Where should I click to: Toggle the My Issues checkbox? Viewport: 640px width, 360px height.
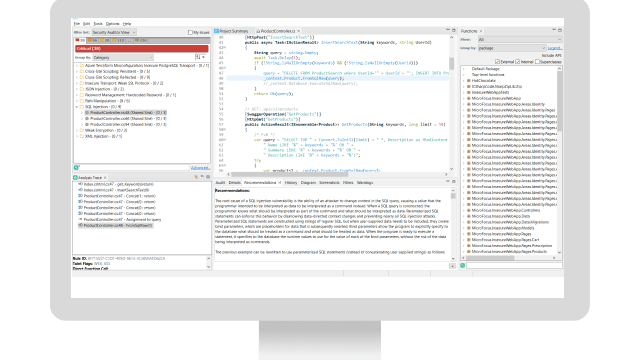pos(190,32)
